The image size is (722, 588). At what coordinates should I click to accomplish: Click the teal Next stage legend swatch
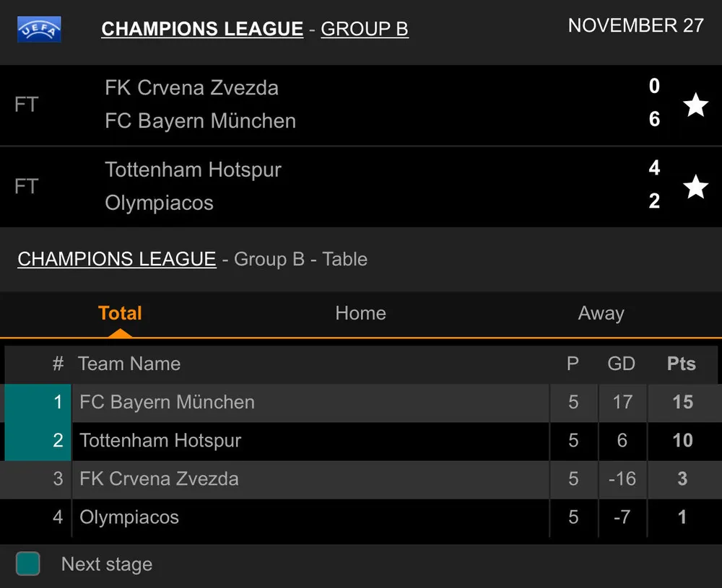28,563
